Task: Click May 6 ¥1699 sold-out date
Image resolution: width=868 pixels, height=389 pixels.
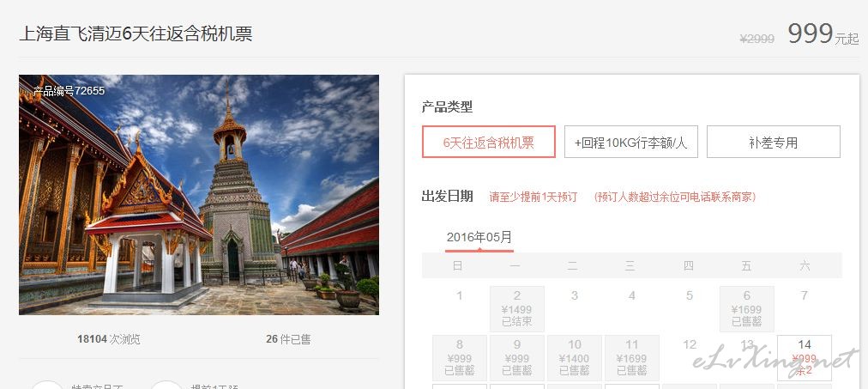Action: pyautogui.click(x=747, y=308)
